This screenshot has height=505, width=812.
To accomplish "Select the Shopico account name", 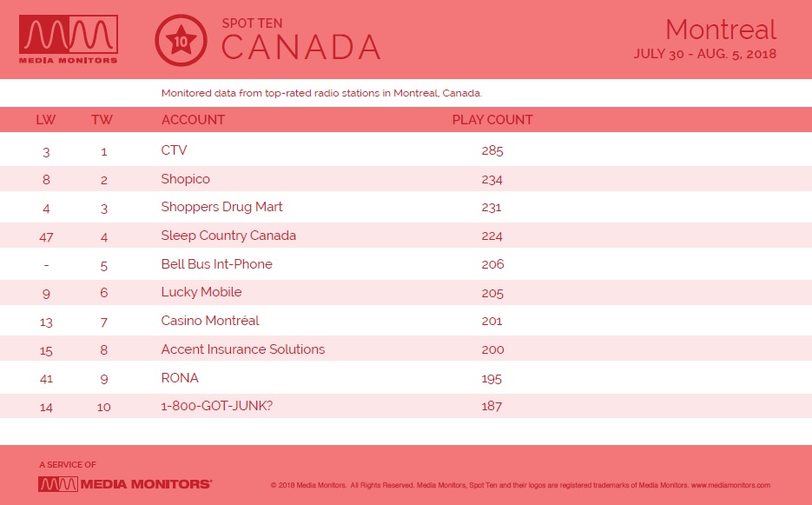I will pyautogui.click(x=185, y=179).
